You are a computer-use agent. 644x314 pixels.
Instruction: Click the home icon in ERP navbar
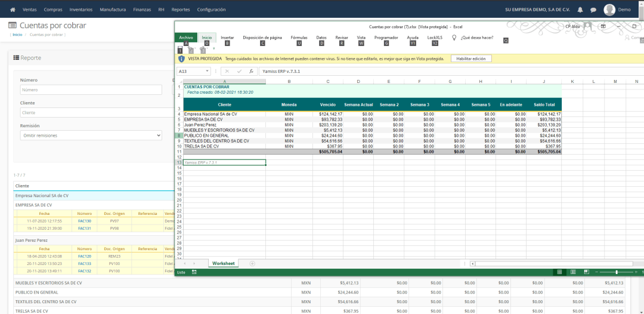[x=13, y=10]
